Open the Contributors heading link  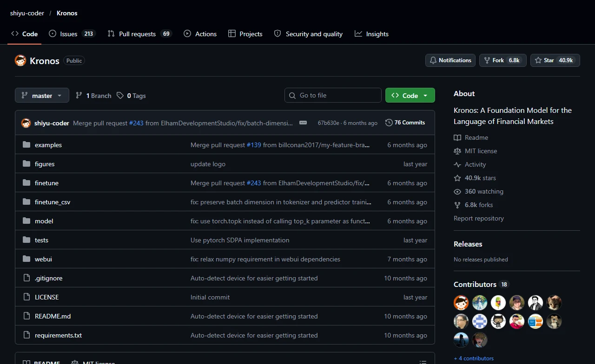click(481, 284)
